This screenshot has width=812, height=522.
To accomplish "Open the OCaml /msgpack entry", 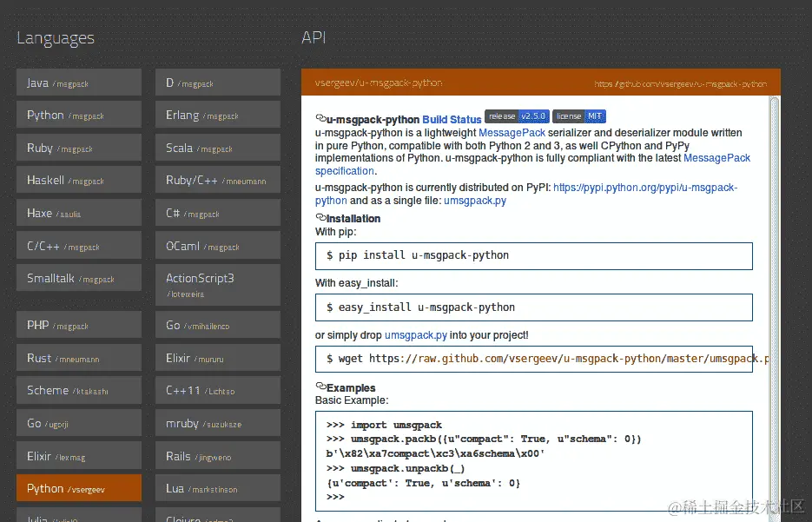I will (218, 246).
